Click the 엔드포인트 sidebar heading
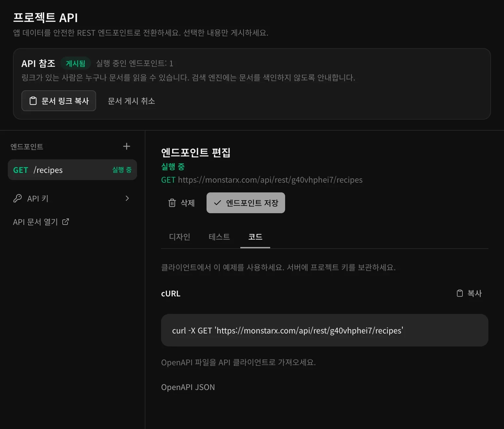The width and height of the screenshot is (504, 429). pos(27,147)
